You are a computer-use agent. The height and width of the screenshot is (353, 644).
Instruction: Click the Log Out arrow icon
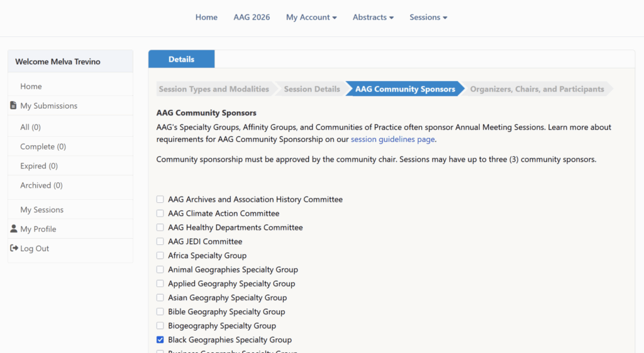click(x=14, y=248)
